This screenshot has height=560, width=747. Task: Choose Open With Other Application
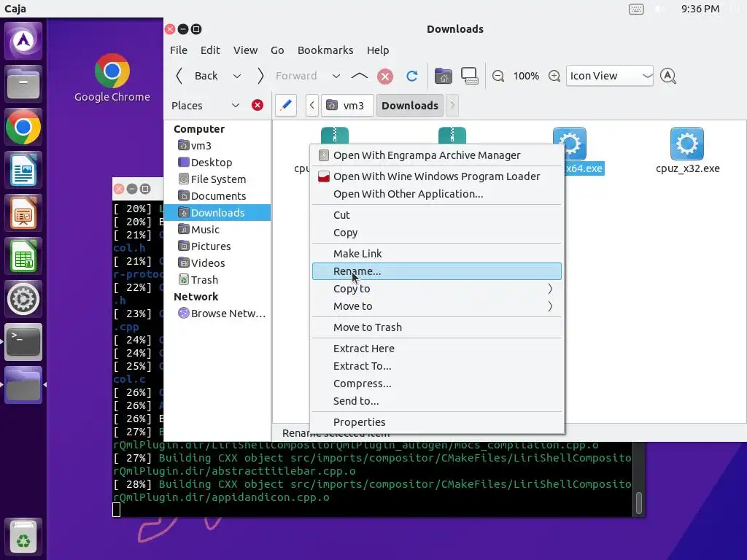point(437,194)
